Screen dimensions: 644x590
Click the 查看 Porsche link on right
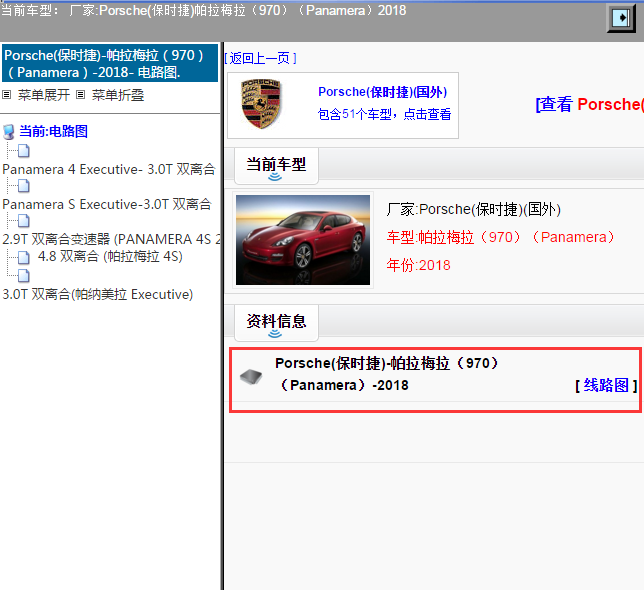pyautogui.click(x=589, y=104)
